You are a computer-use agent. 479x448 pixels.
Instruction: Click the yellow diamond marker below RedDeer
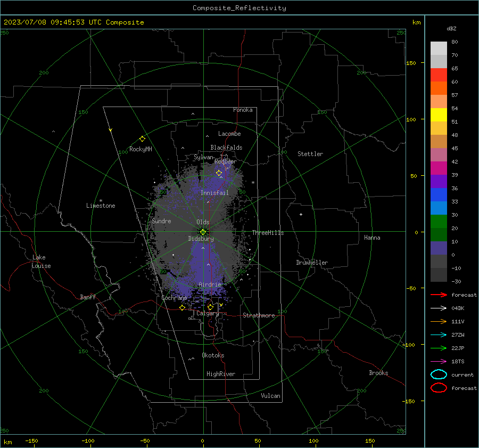[x=219, y=173]
